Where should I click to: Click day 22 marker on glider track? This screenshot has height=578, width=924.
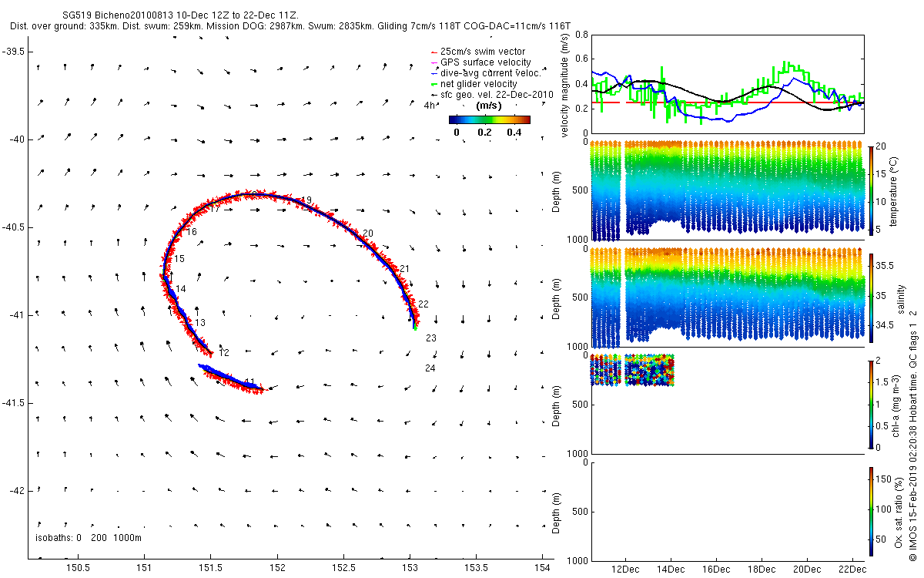point(423,304)
